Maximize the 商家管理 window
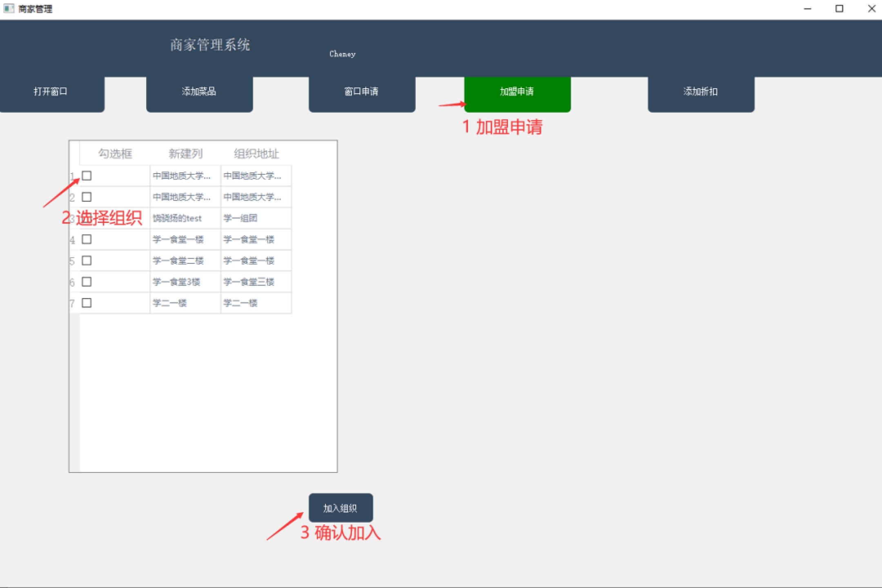The width and height of the screenshot is (882, 588). click(x=839, y=9)
